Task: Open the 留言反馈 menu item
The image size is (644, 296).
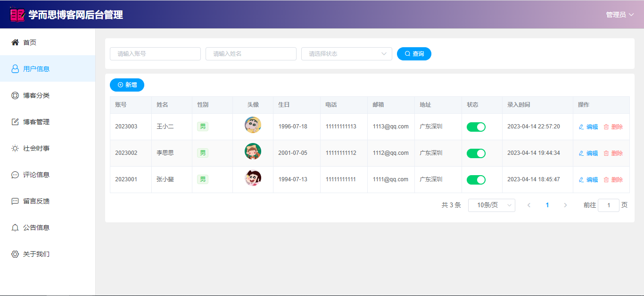Action: tap(36, 201)
